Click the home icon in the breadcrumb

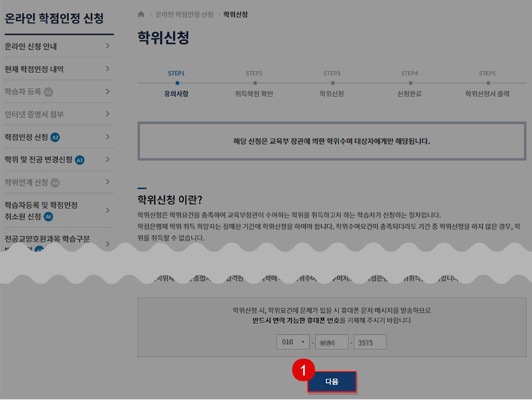pyautogui.click(x=140, y=14)
